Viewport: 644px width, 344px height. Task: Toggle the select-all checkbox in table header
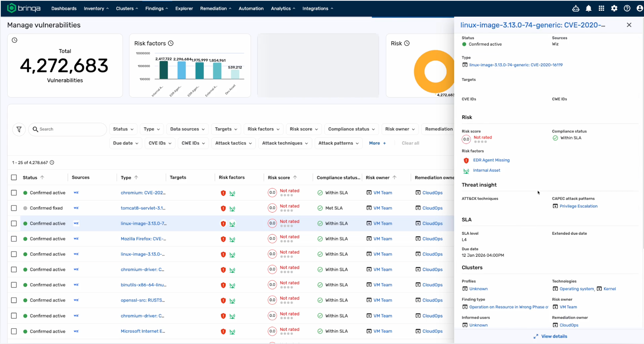click(14, 178)
